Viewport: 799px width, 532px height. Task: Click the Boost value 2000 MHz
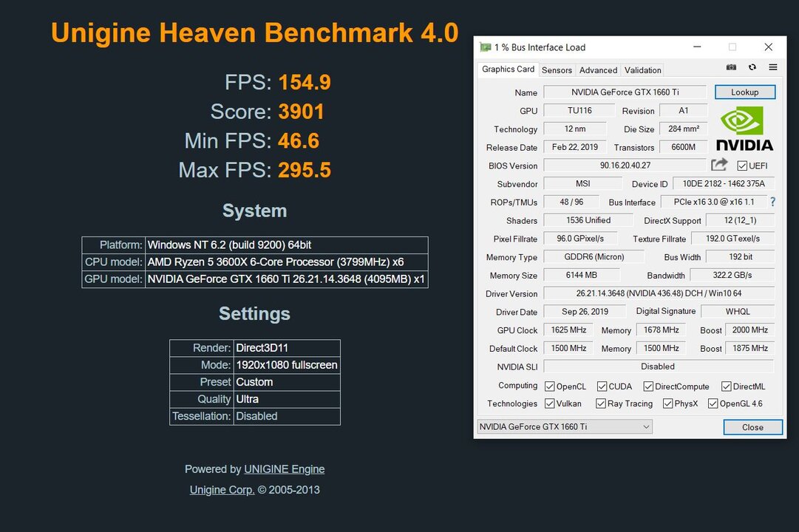[750, 330]
